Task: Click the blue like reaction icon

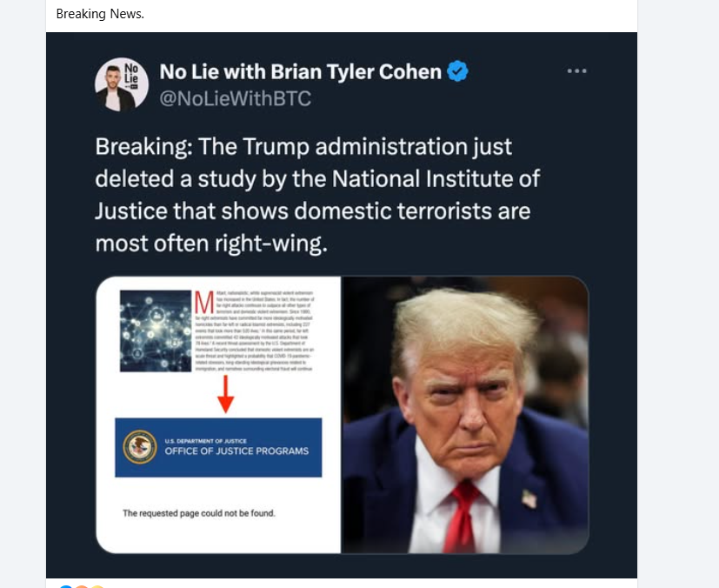Action: coord(66,586)
